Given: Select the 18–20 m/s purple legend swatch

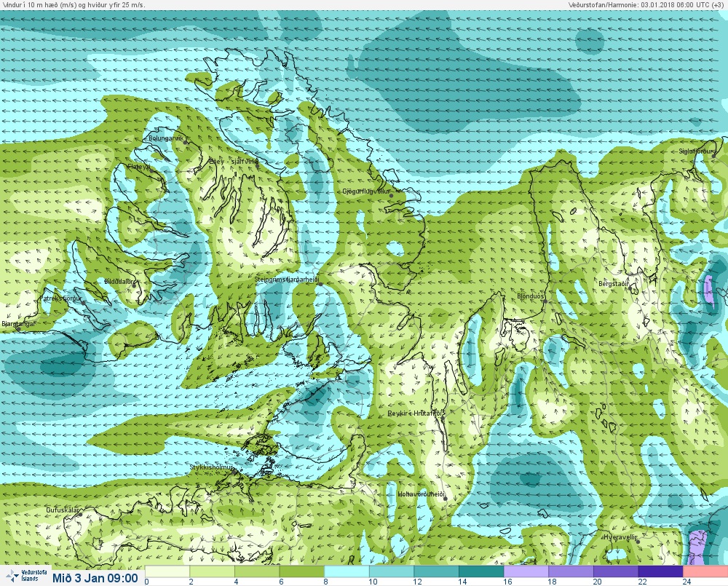Looking at the screenshot, I should (571, 571).
